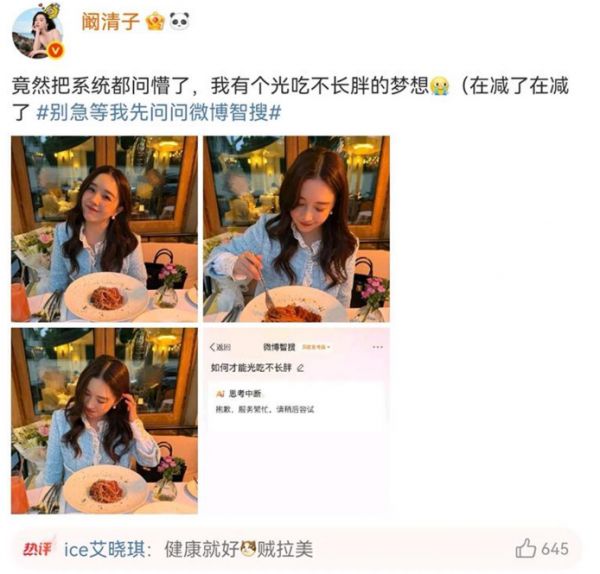The height and width of the screenshot is (574, 600).
Task: Click the crying emoji in the post text
Action: pyautogui.click(x=439, y=86)
